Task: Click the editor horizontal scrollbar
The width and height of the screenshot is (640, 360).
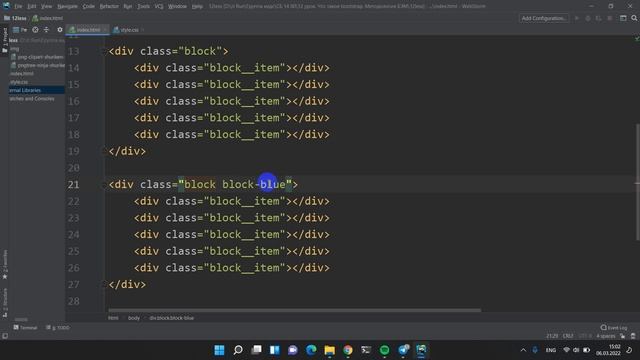Action: click(x=294, y=310)
